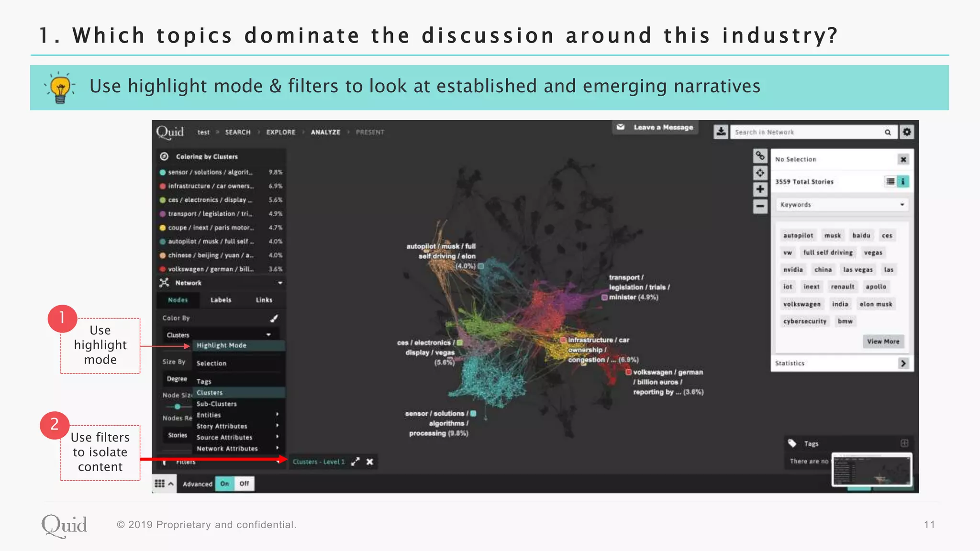980x551 pixels.
Task: Open the Degree size-by dropdown
Action: coord(178,379)
